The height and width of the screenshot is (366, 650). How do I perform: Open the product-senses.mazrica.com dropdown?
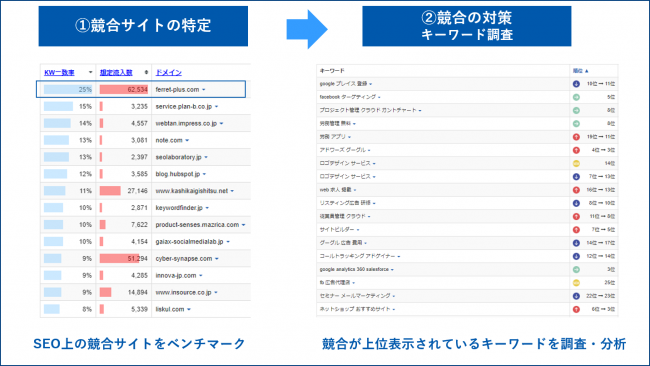coord(243,225)
